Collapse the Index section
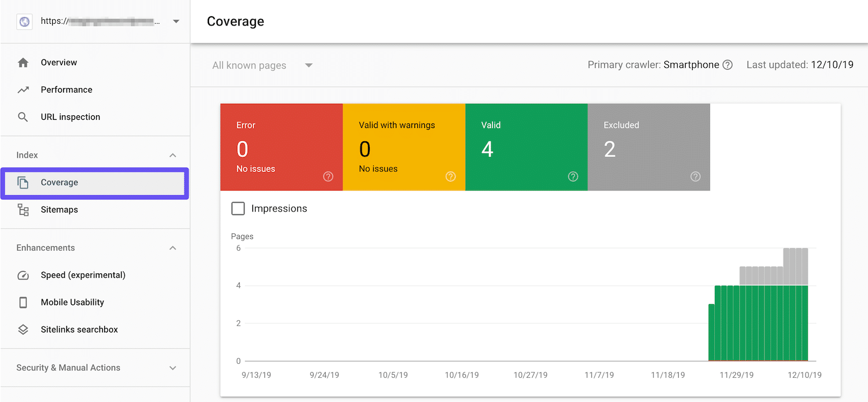The width and height of the screenshot is (868, 402). click(172, 155)
